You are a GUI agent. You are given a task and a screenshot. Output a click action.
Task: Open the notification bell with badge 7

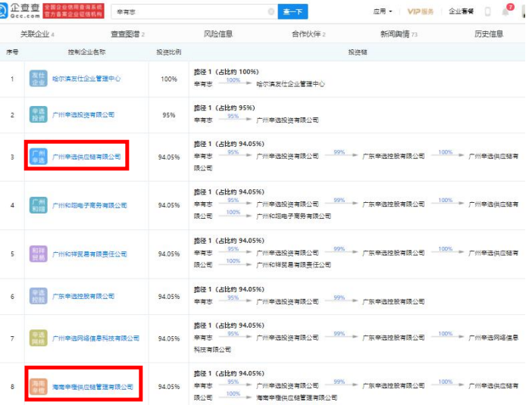(x=505, y=11)
